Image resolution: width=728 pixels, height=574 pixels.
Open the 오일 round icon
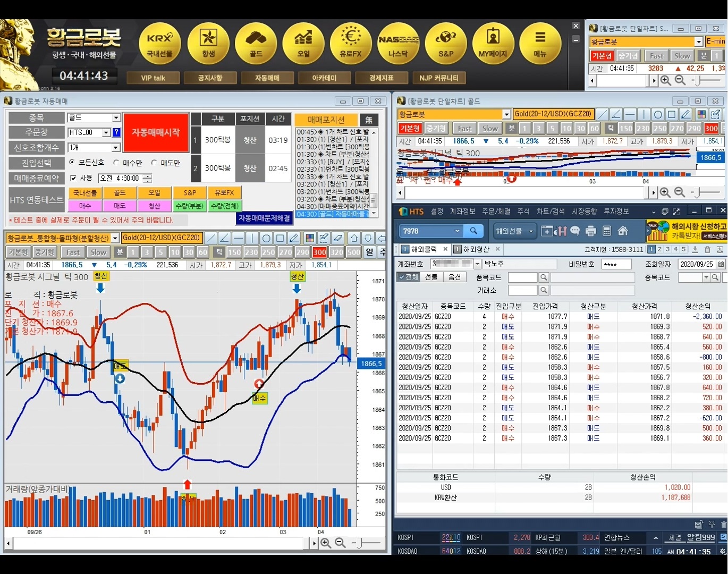point(303,44)
